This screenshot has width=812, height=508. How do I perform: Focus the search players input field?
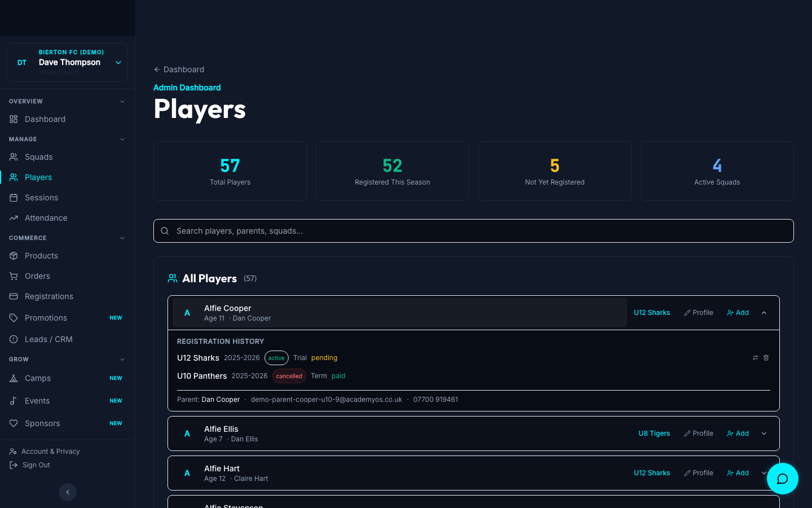click(474, 231)
